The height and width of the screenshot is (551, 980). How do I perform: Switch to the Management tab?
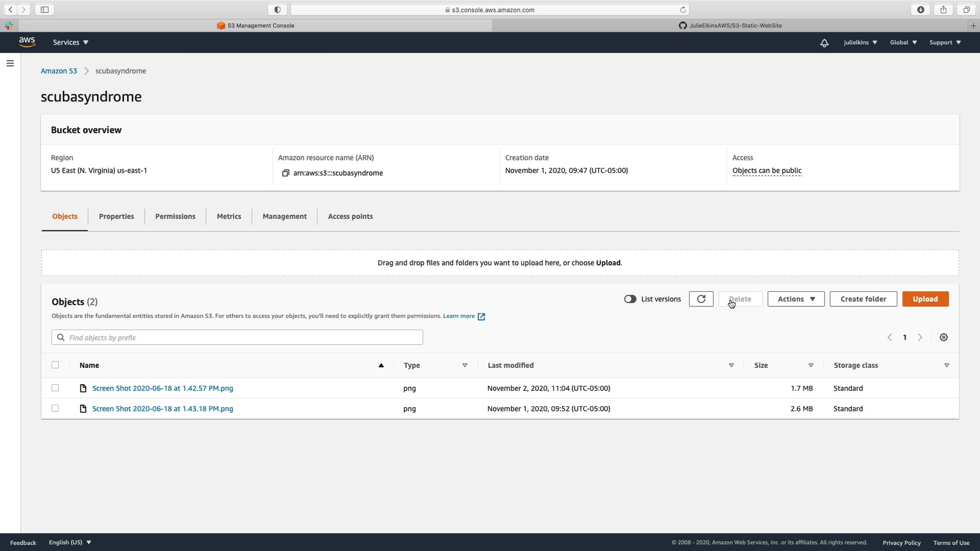[x=285, y=216]
